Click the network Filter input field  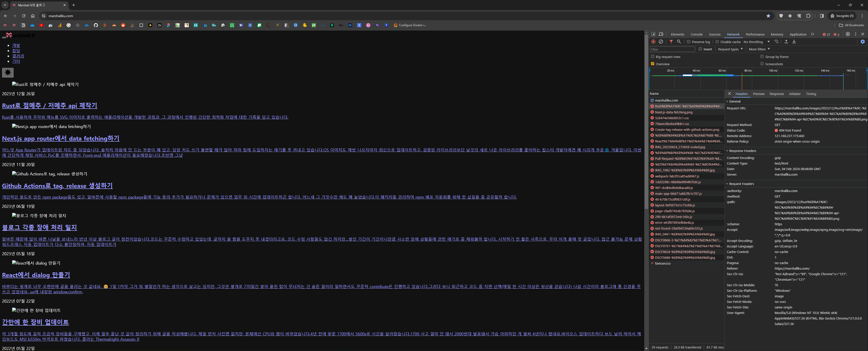pos(672,49)
